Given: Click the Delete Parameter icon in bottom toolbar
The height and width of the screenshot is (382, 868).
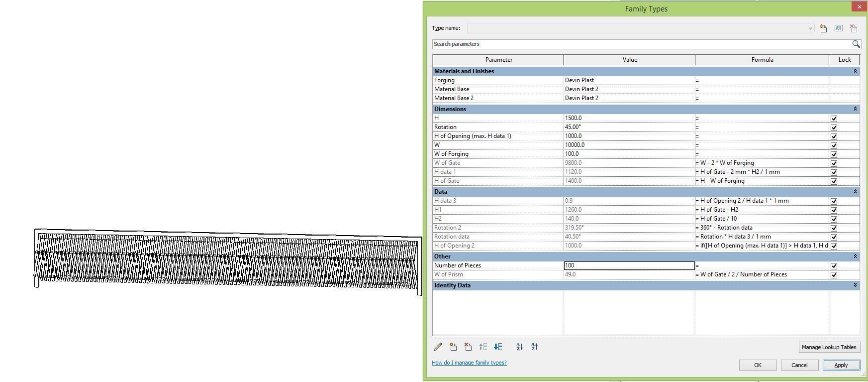Looking at the screenshot, I should (468, 347).
